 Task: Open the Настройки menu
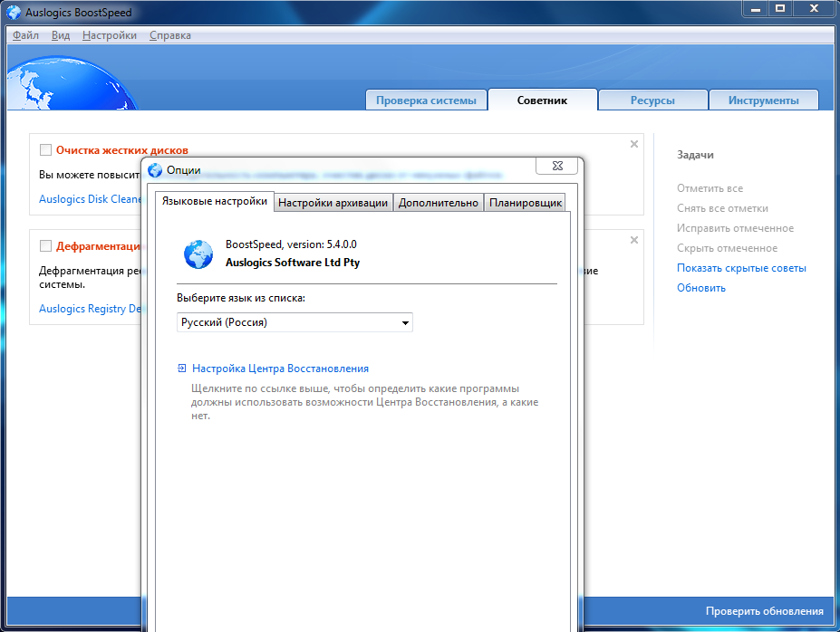click(110, 35)
